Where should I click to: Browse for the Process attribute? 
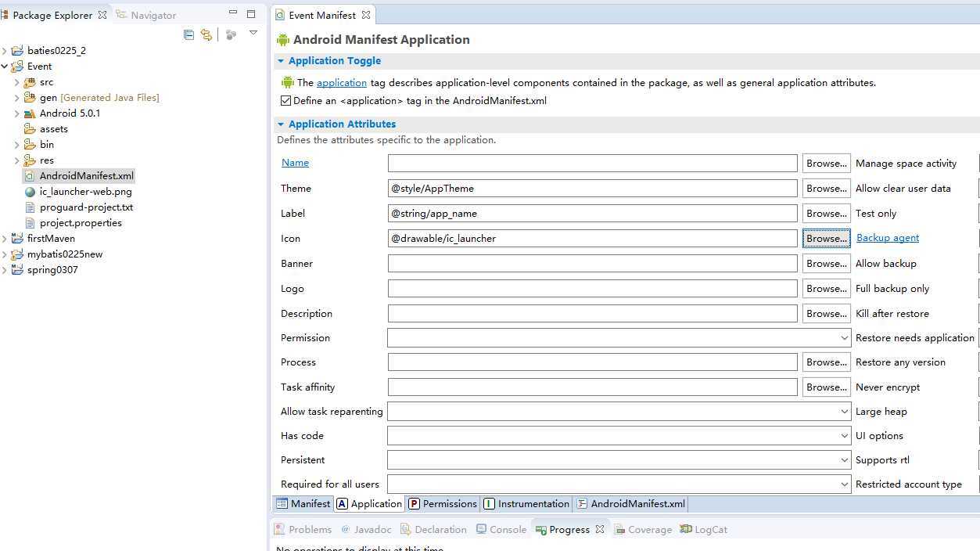pyautogui.click(x=827, y=362)
